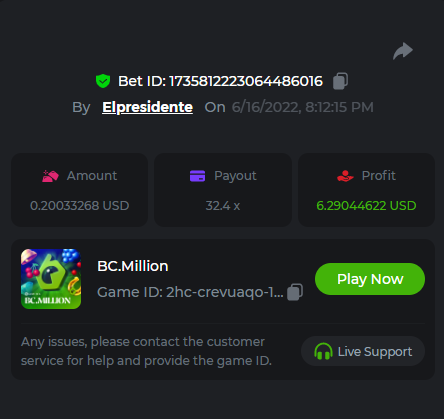
Task: Click the amount value 0.20033268 USD
Action: (80, 206)
